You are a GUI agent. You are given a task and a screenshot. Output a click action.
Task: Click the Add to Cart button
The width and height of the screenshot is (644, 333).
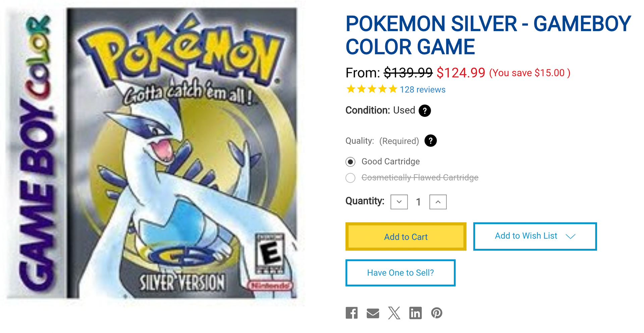406,237
